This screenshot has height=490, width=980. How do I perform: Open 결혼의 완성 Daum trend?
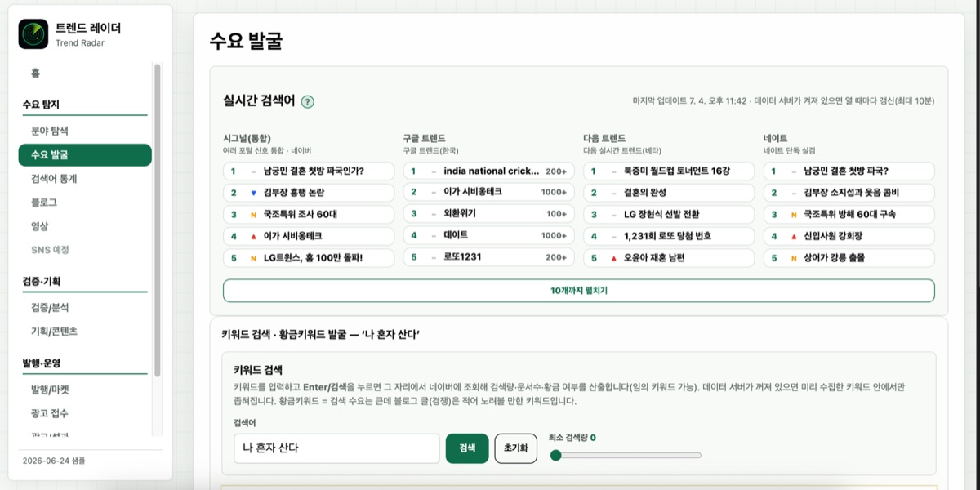[x=669, y=193]
